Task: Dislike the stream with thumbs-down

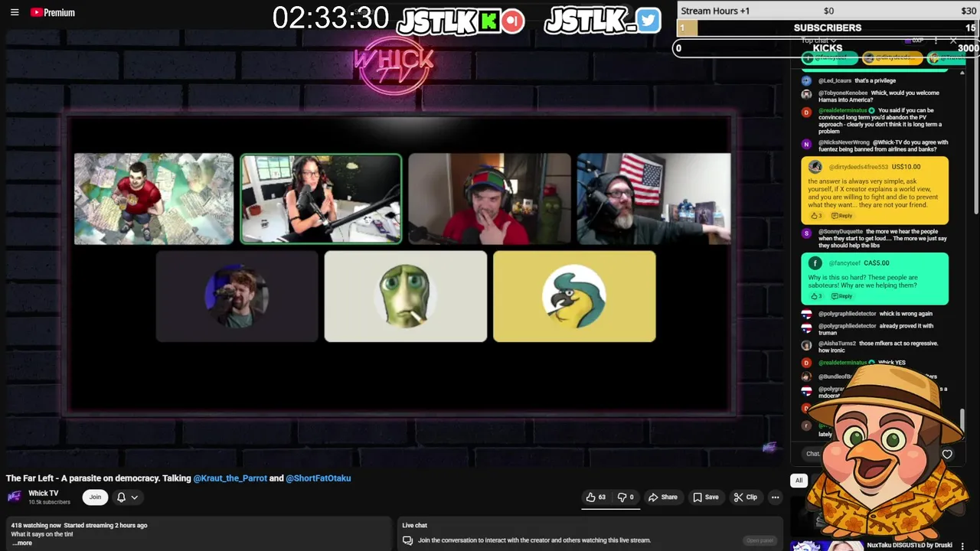Action: click(626, 497)
